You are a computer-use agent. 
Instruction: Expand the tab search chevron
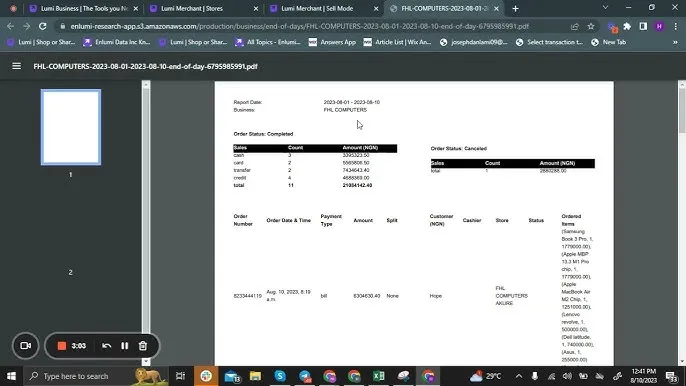tap(606, 8)
